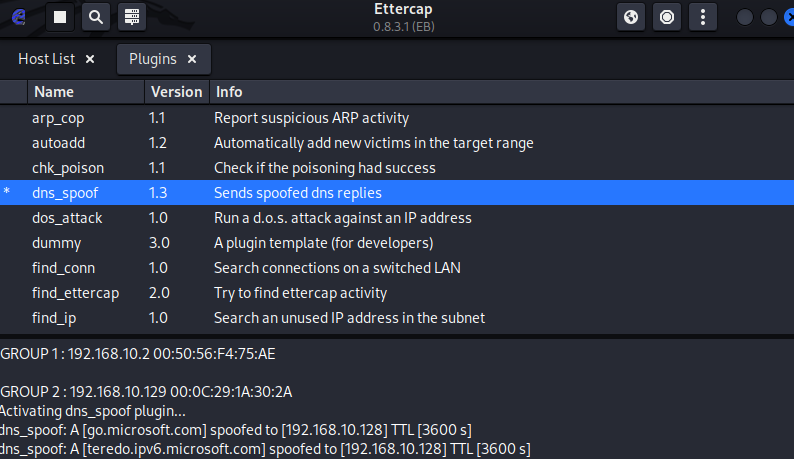Select the dos_attack plugin entry
The image size is (794, 459).
click(67, 218)
